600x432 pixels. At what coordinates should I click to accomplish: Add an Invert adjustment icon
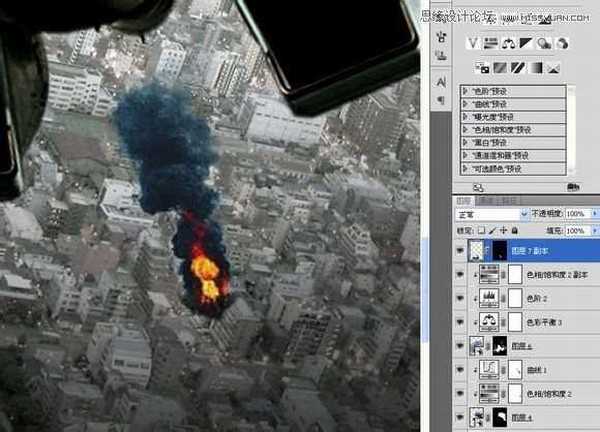(x=482, y=68)
